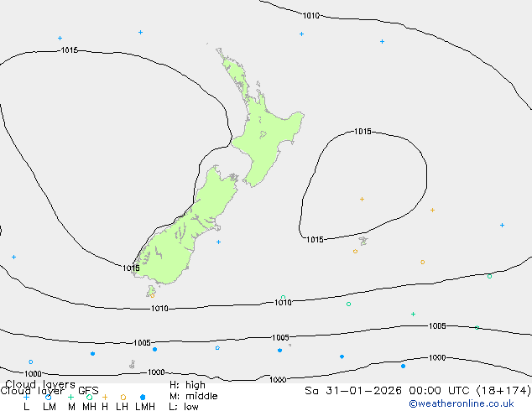This screenshot has width=532, height=411.
Task: Click the blue plus marker east of South Island
Action: [x=218, y=242]
